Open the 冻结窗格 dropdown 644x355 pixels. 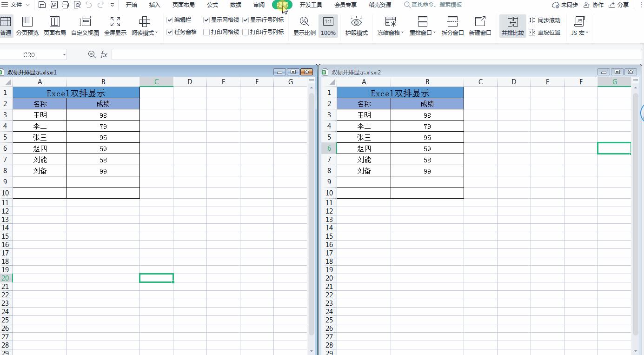tap(391, 26)
